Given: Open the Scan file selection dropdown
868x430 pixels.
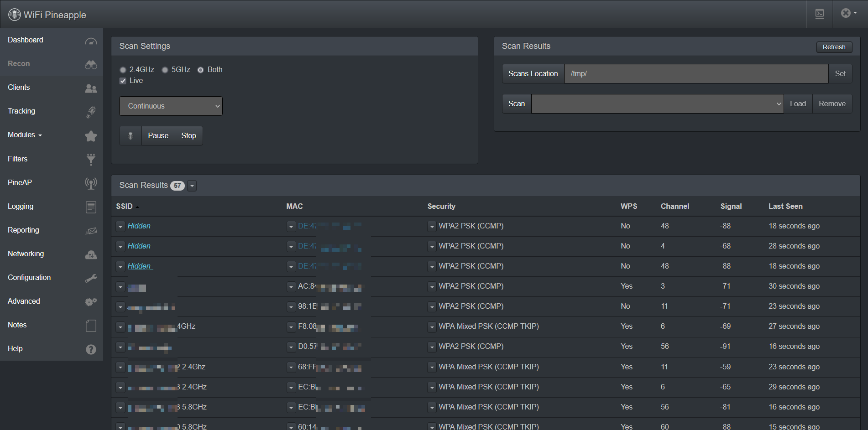Looking at the screenshot, I should coord(657,104).
